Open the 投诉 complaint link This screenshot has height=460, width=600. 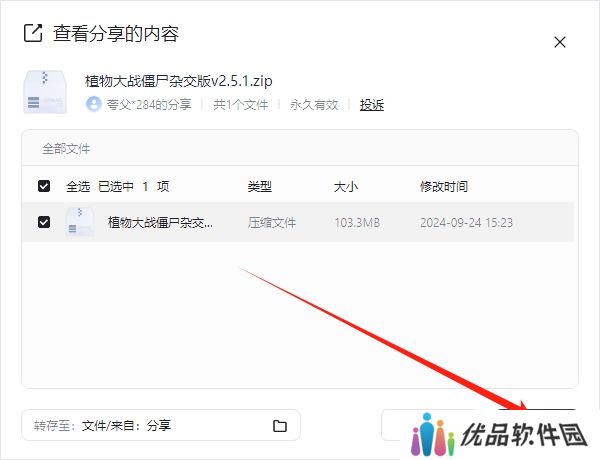tap(372, 104)
